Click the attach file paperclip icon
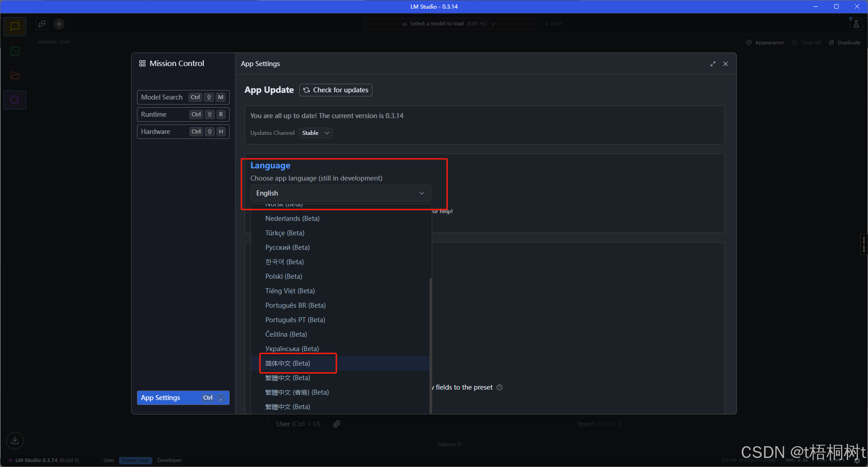The image size is (868, 467). [x=337, y=424]
